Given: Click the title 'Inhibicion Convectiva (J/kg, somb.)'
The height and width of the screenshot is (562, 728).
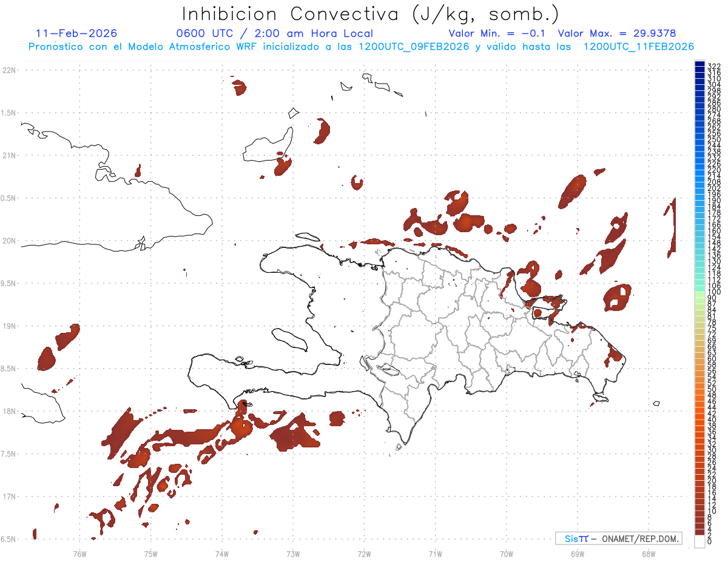Looking at the screenshot, I should (370, 15).
